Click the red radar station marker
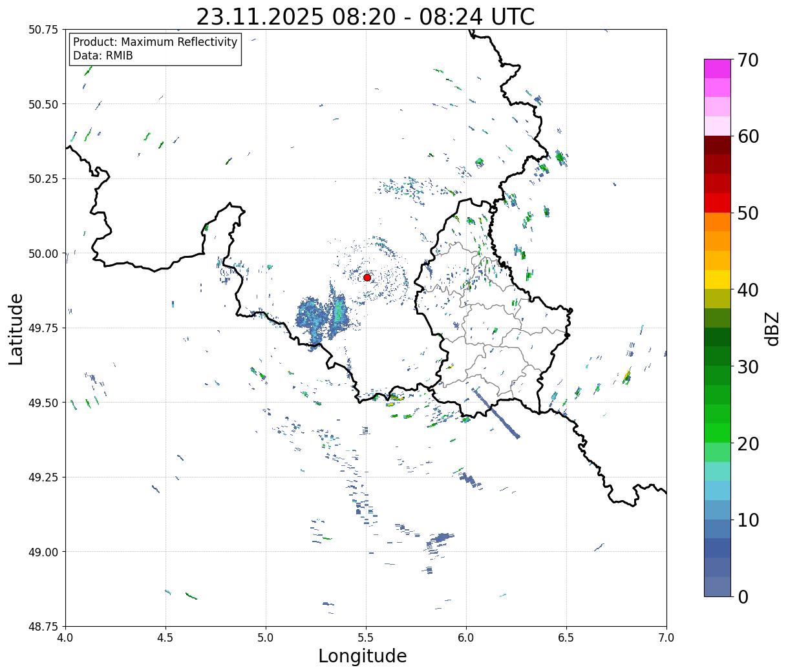 [x=367, y=277]
